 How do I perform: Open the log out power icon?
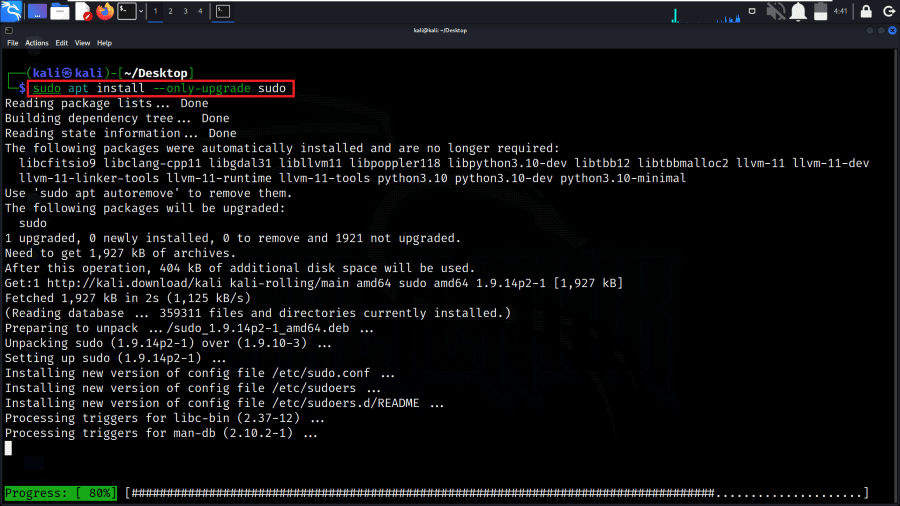tap(889, 11)
